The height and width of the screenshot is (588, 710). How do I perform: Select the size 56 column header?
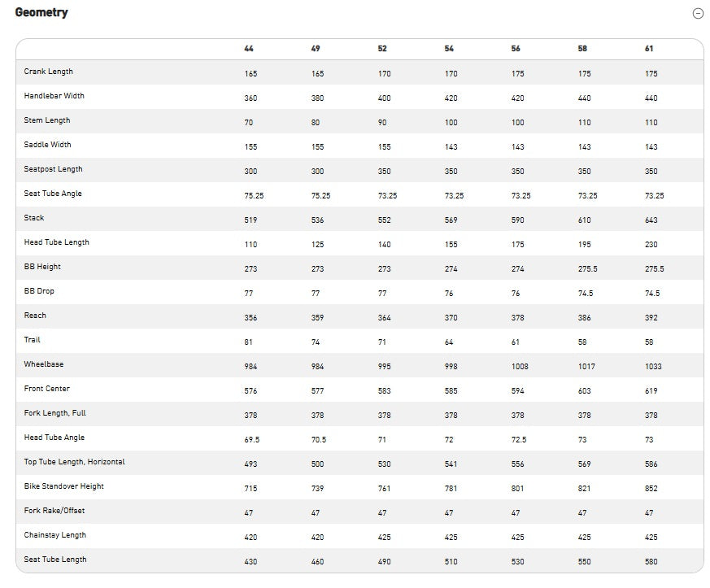point(516,49)
